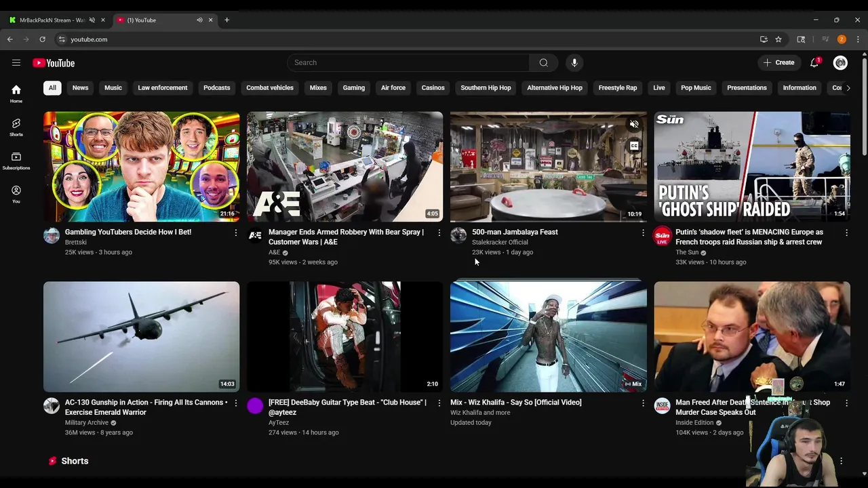The height and width of the screenshot is (488, 868).
Task: Click the Create button
Action: pyautogui.click(x=778, y=62)
